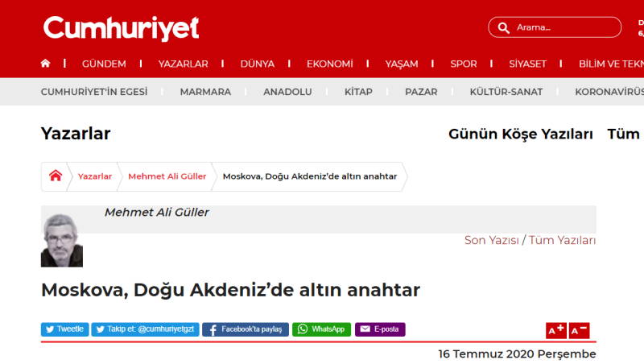Click Mehmet Ali Güller author photo
644x364 pixels.
(x=62, y=240)
